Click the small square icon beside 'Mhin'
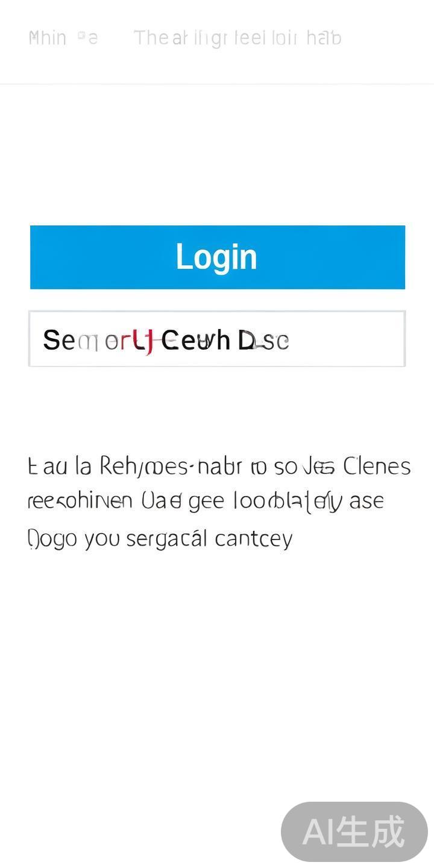This screenshot has width=434, height=868. [x=81, y=37]
